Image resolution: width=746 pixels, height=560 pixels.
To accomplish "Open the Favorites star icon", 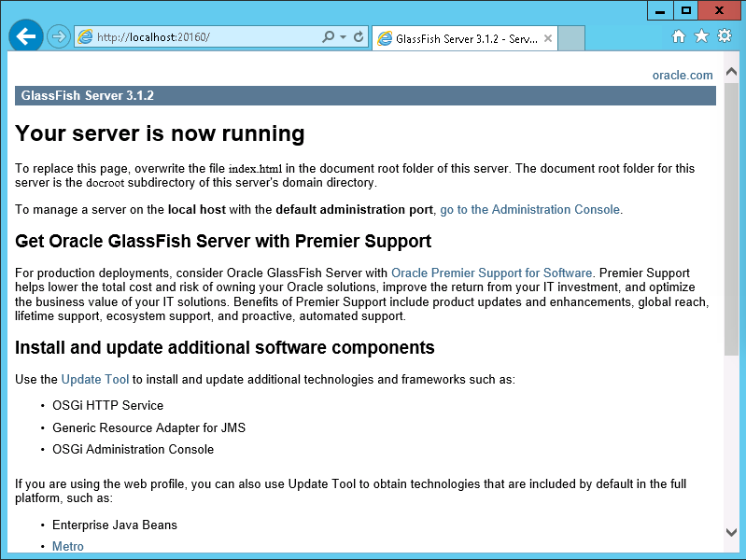I will coord(701,36).
